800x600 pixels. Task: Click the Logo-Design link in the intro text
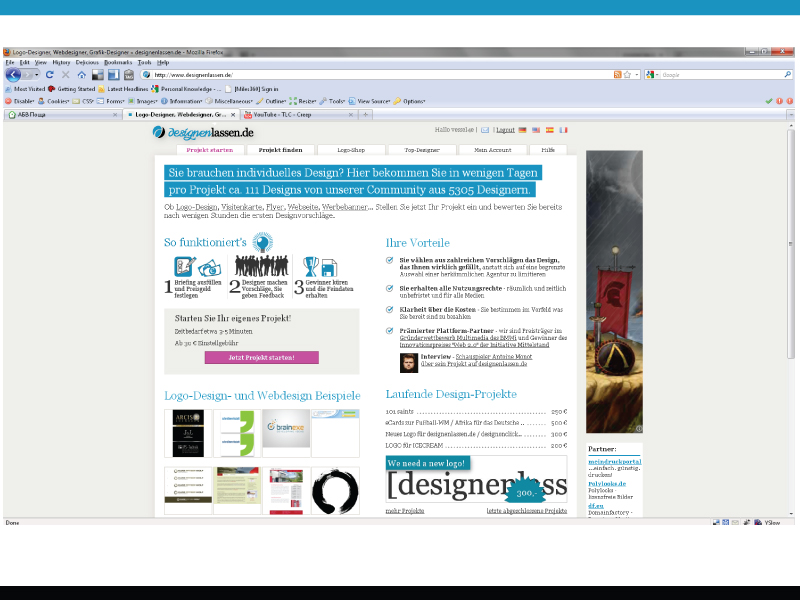click(x=197, y=207)
